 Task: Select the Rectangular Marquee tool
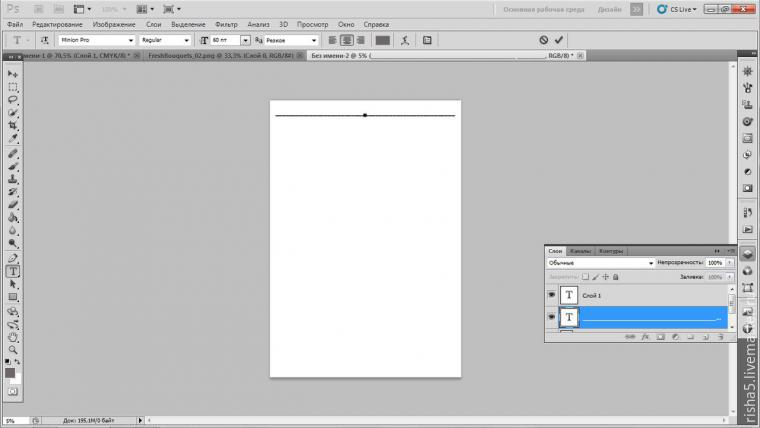13,87
